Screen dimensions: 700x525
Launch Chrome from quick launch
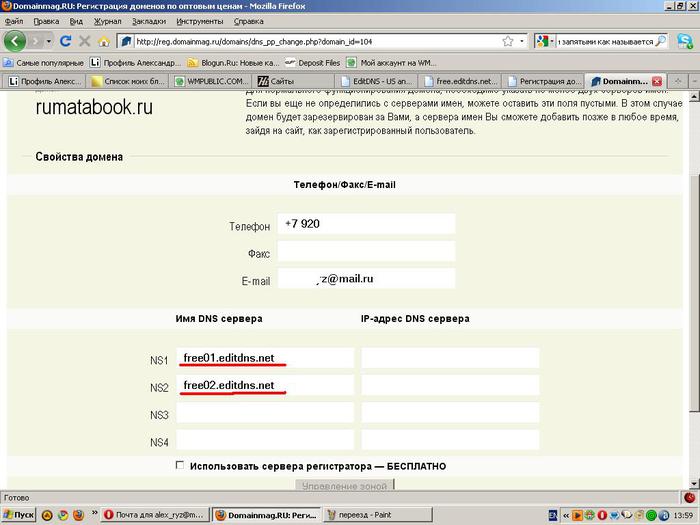pos(62,515)
